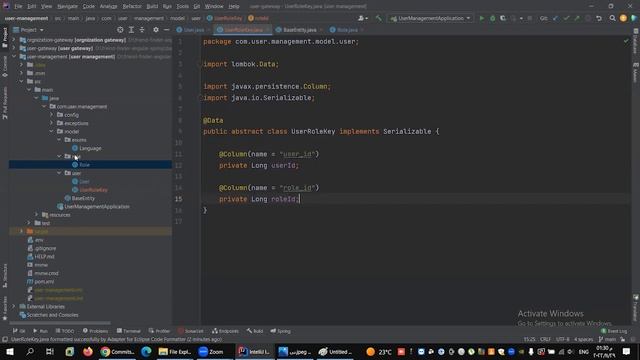Update project via the Git blue arrow
640x360 pixels.
[556, 18]
